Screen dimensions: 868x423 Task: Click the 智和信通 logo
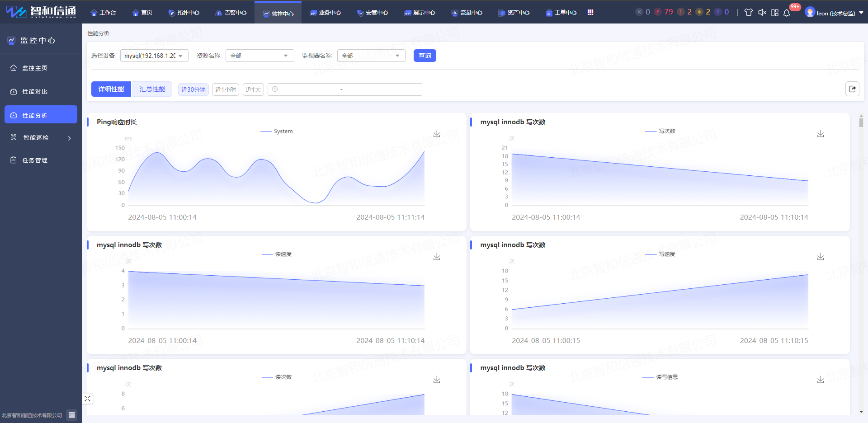41,12
